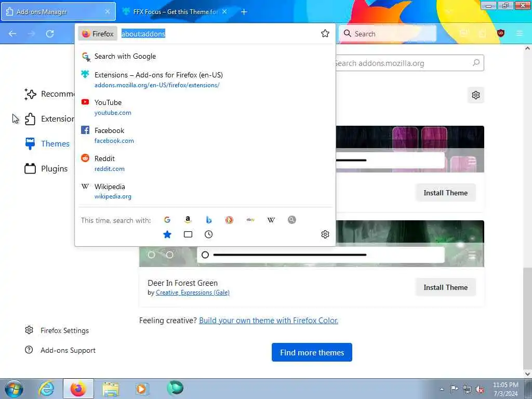Click the scrollbar up arrow

[527, 48]
